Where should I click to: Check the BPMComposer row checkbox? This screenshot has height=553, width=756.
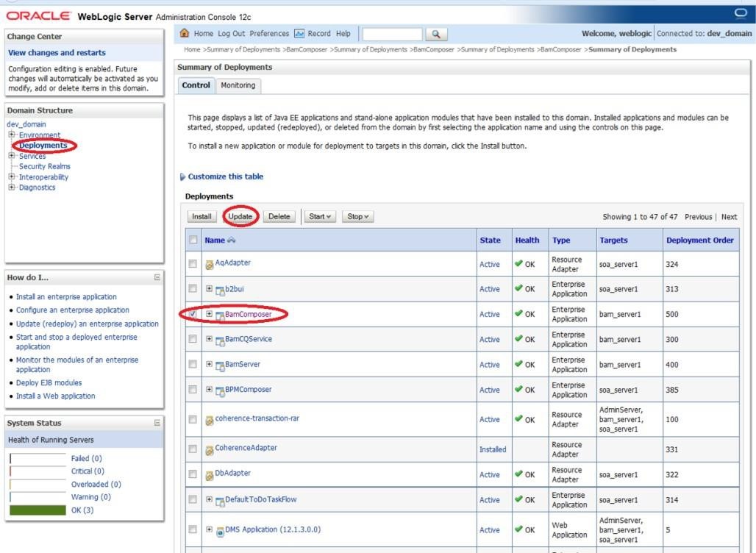193,389
